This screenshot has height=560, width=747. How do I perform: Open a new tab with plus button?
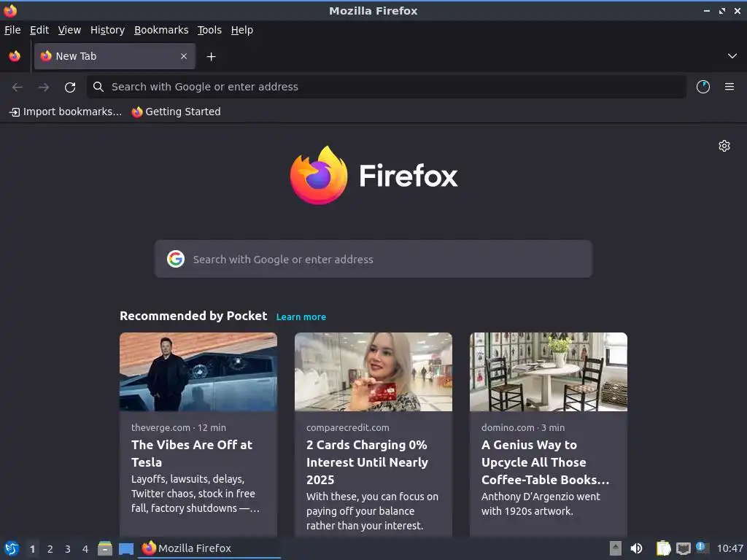click(211, 57)
